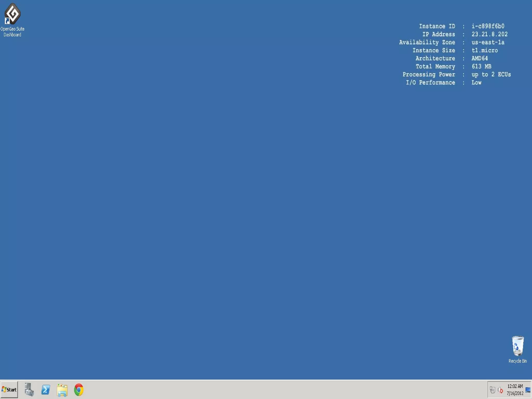Click the IP Address text 23.21.8.202
This screenshot has height=399, width=532.
[489, 34]
